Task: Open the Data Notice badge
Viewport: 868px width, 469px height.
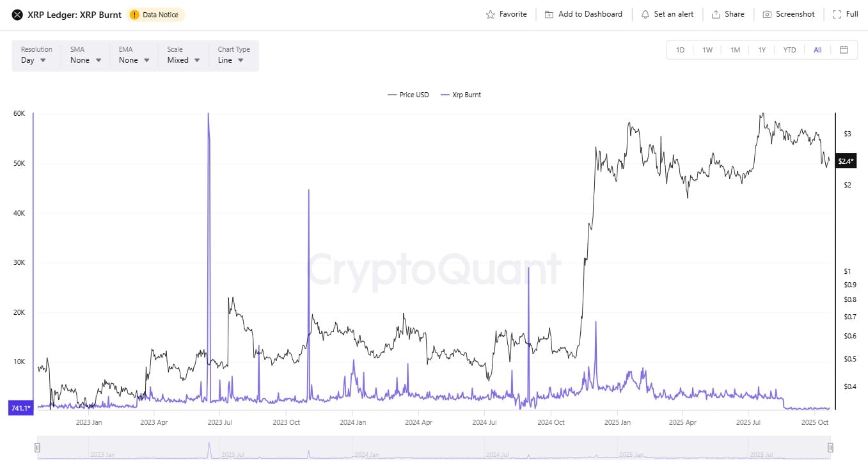Action: [156, 15]
